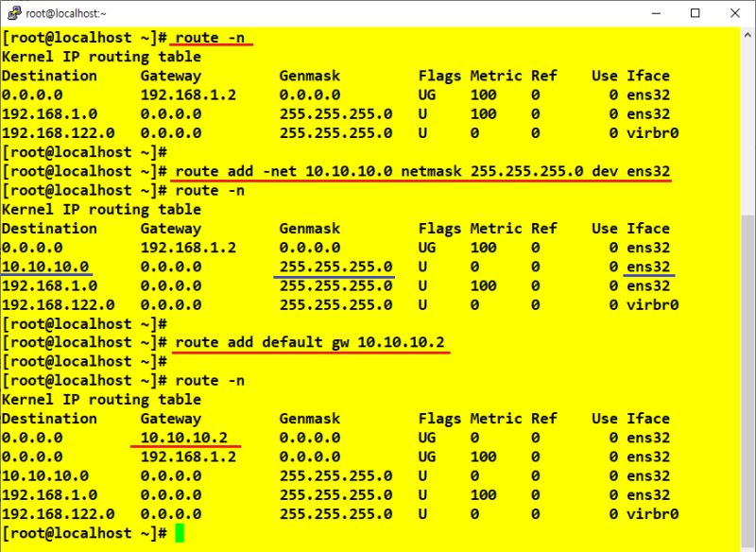Click ens32 in second table's 10.10.10.0 row

pyautogui.click(x=648, y=267)
